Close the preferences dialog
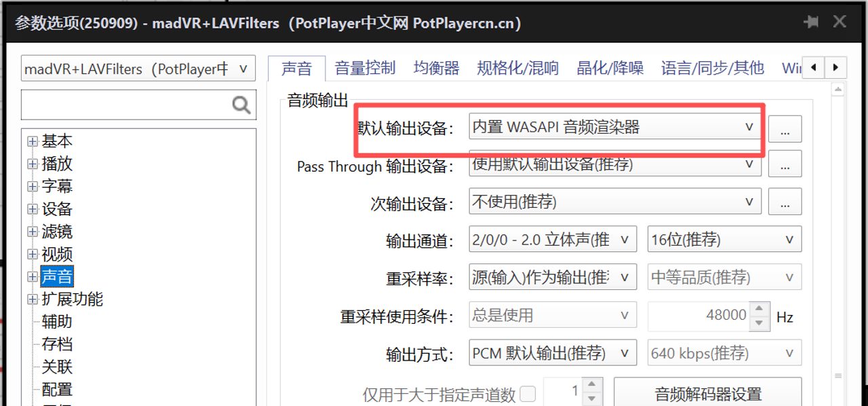868x406 pixels. (840, 22)
